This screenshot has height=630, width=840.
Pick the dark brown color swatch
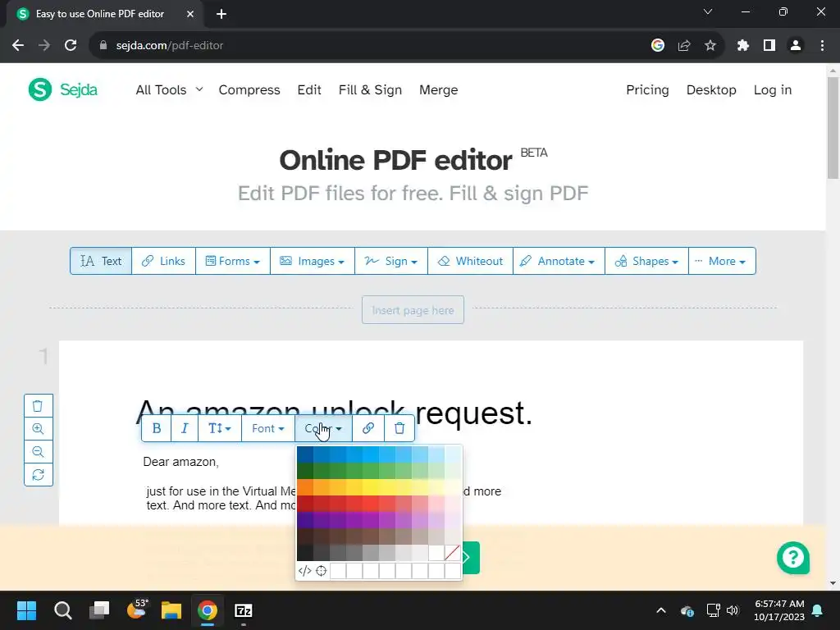tap(305, 536)
